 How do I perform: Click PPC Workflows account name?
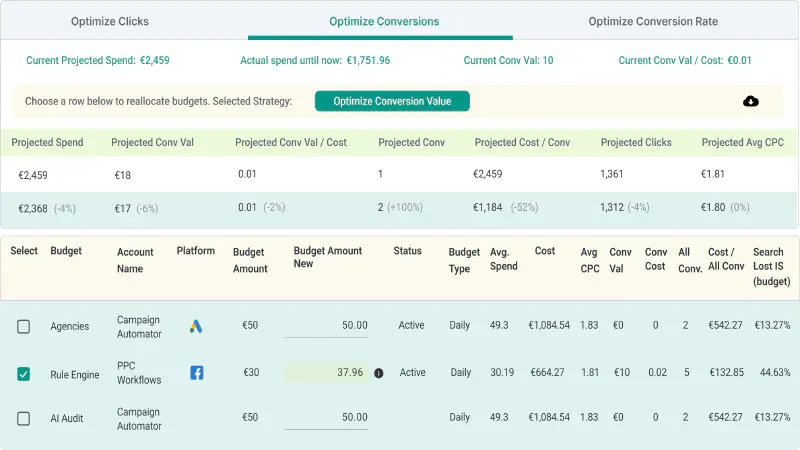tap(139, 373)
